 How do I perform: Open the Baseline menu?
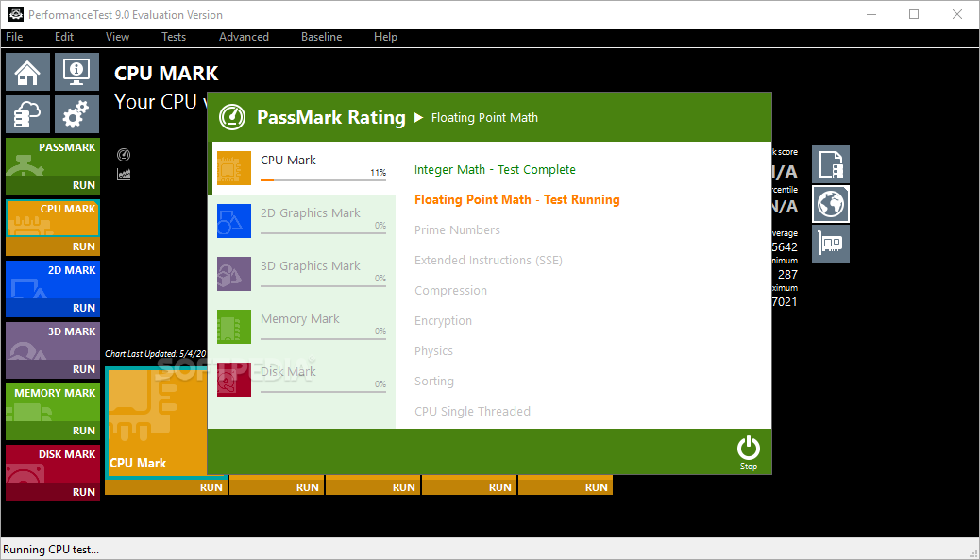click(321, 37)
